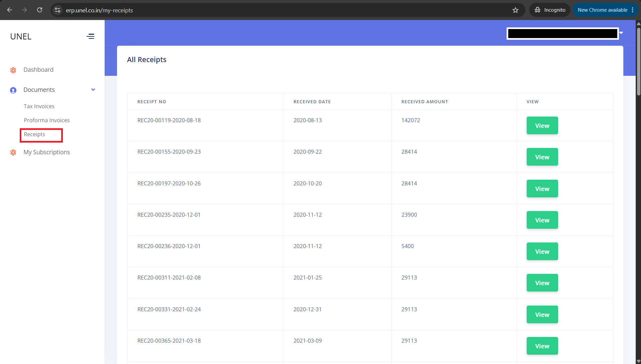This screenshot has width=641, height=364.
Task: Click New Chrome available update button
Action: [606, 10]
